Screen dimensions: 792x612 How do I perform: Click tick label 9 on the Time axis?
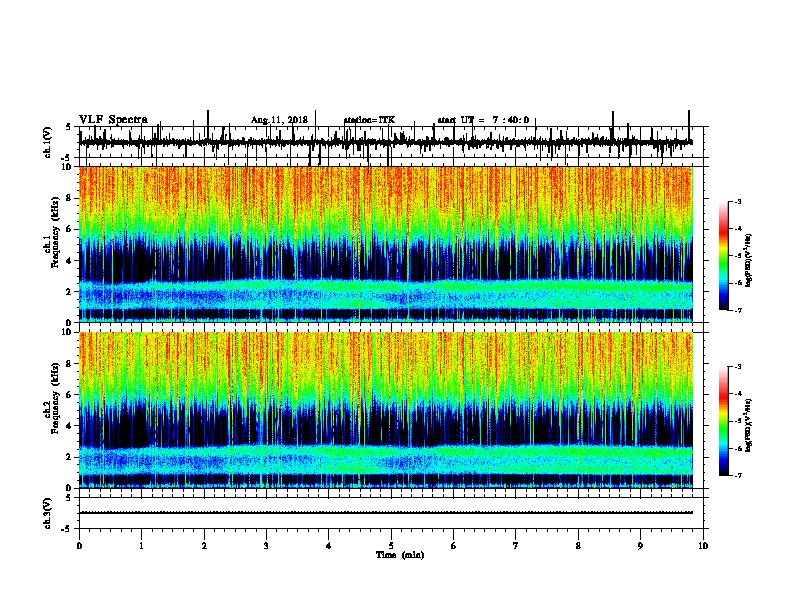tap(640, 546)
